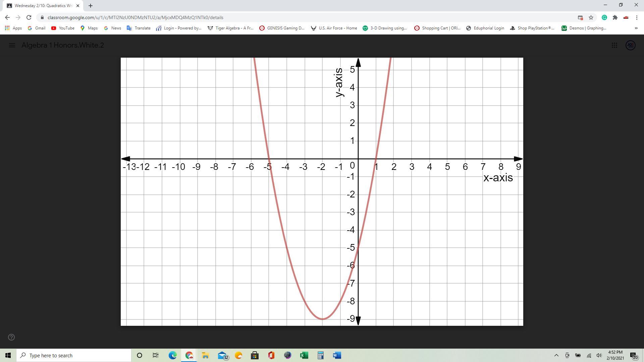Open the Chrome three-dot menu
Viewport: 644px width, 362px height.
point(637,17)
